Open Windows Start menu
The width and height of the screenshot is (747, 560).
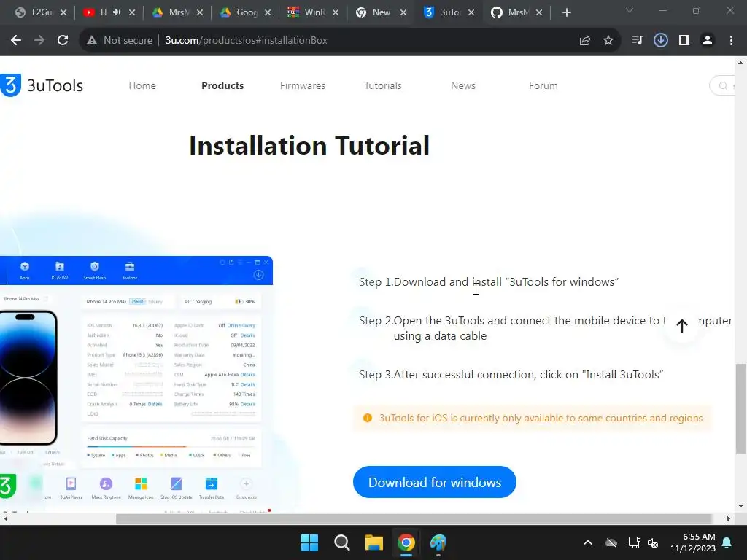pyautogui.click(x=309, y=542)
